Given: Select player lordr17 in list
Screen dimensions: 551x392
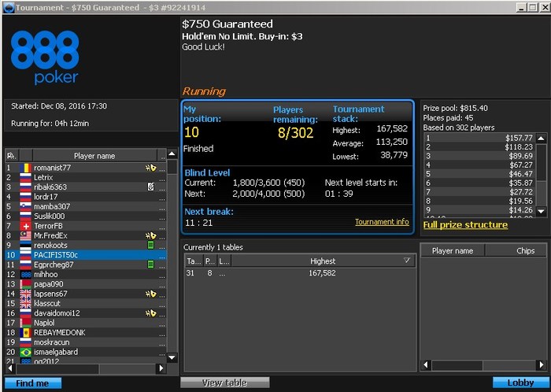Looking at the screenshot, I should [x=85, y=197].
